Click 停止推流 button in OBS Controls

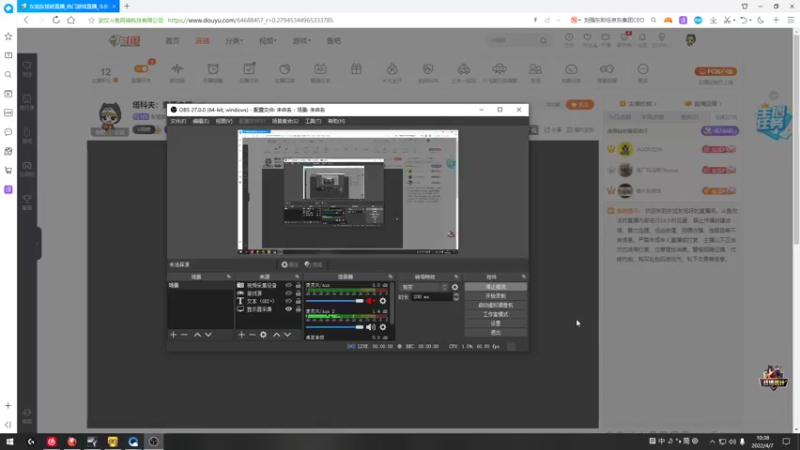click(495, 287)
